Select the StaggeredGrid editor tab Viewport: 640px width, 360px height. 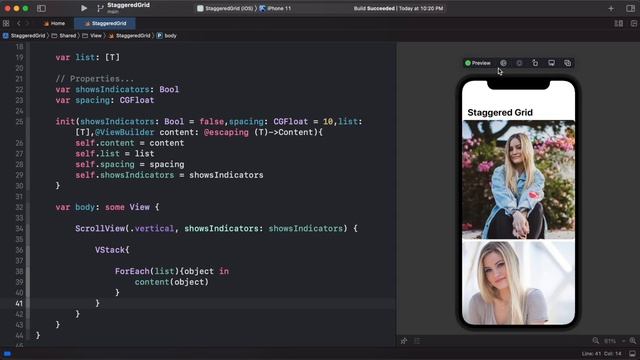click(x=105, y=23)
